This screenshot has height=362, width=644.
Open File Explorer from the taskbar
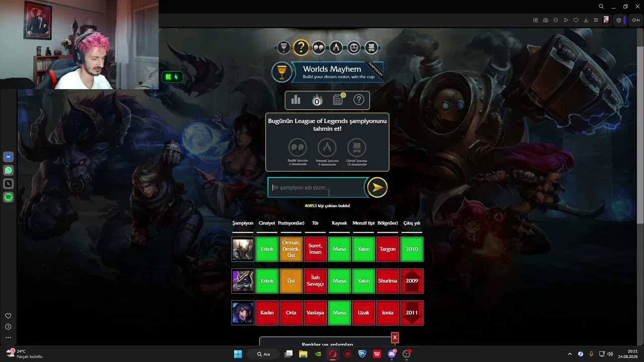click(303, 354)
